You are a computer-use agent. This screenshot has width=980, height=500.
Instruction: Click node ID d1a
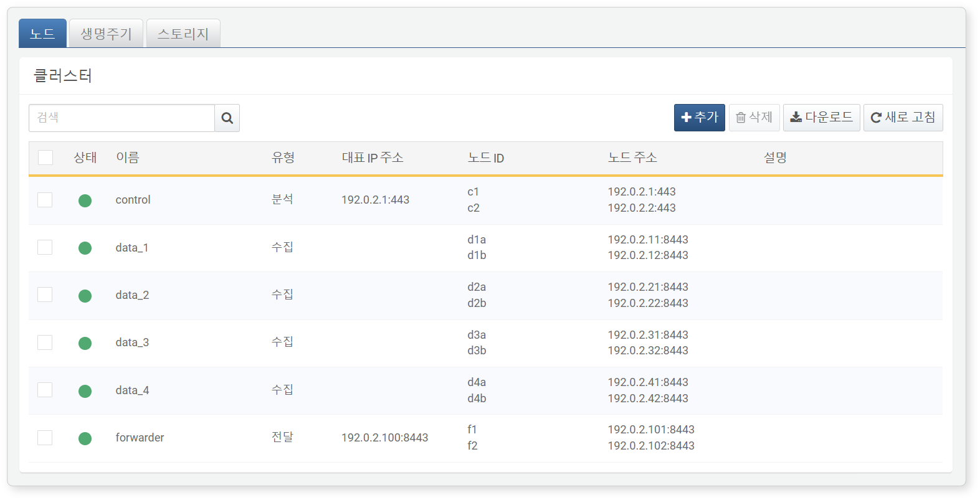tap(477, 240)
